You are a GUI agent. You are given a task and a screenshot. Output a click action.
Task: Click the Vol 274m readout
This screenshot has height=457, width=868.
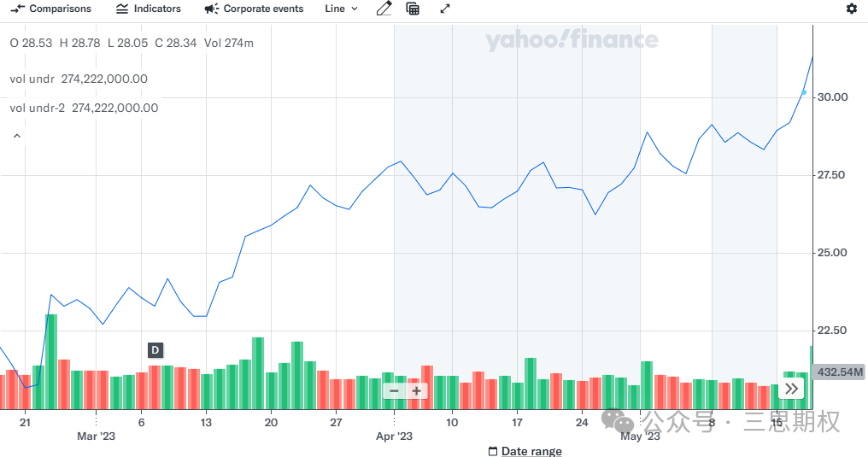click(x=229, y=44)
